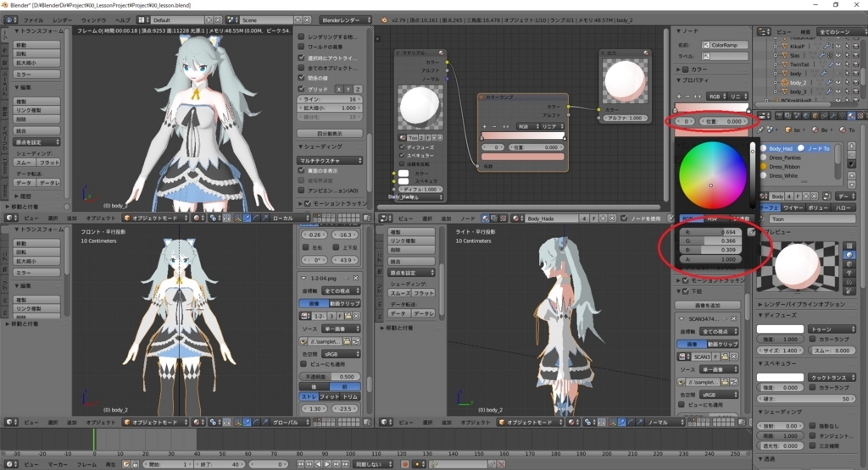Open the ヘルプ menu
Viewport: 868px width, 470px height.
122,20
